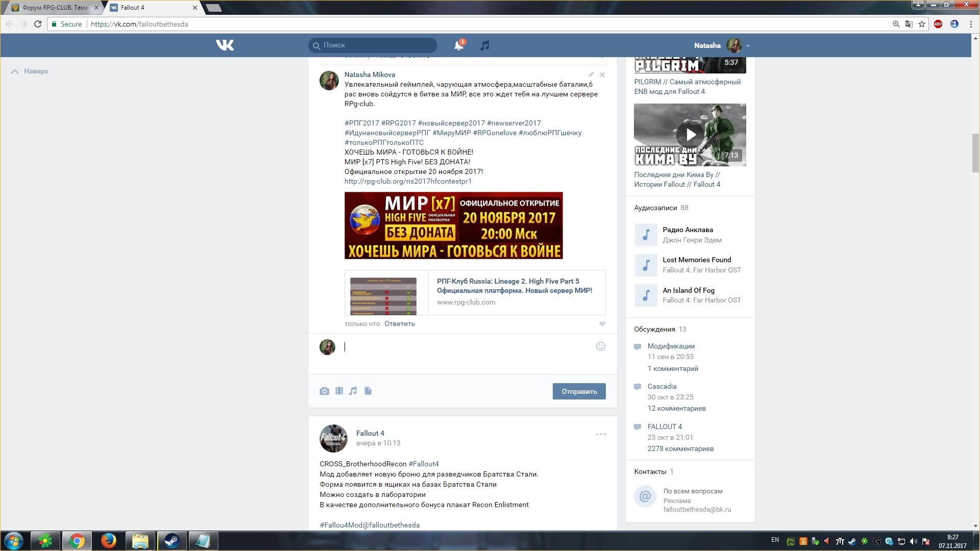Open the МИР x7 banner image
Image resolution: width=980 pixels, height=551 pixels.
453,226
